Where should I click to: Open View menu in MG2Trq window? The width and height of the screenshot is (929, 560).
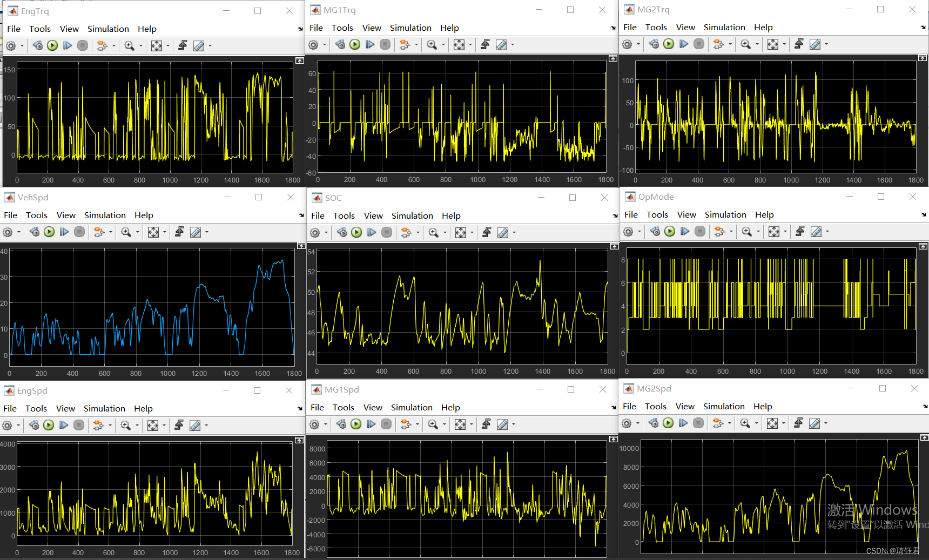tap(685, 28)
